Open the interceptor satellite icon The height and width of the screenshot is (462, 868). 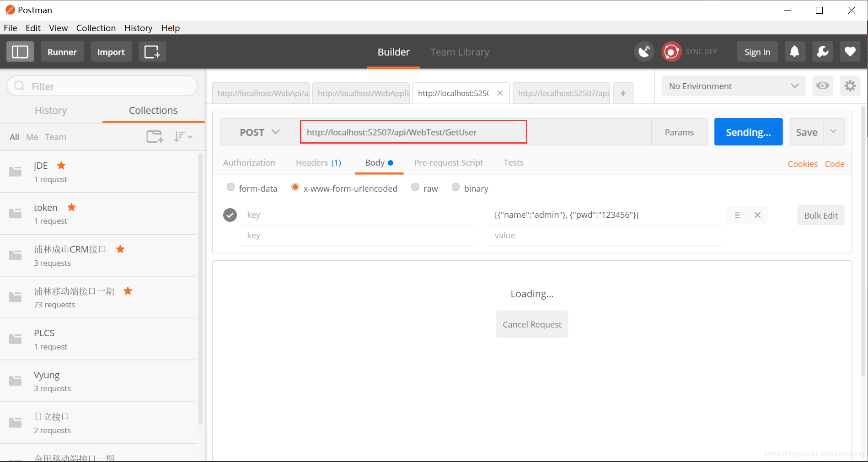tap(644, 52)
